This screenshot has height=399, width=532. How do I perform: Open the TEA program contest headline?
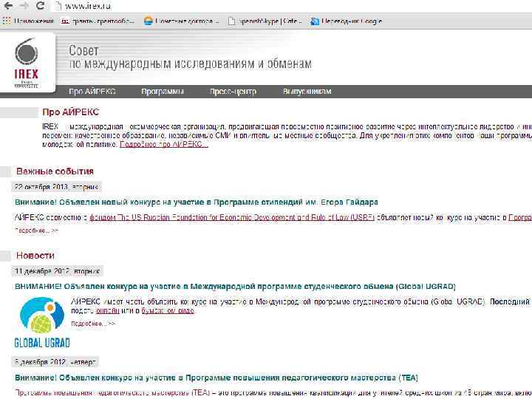pos(216,378)
